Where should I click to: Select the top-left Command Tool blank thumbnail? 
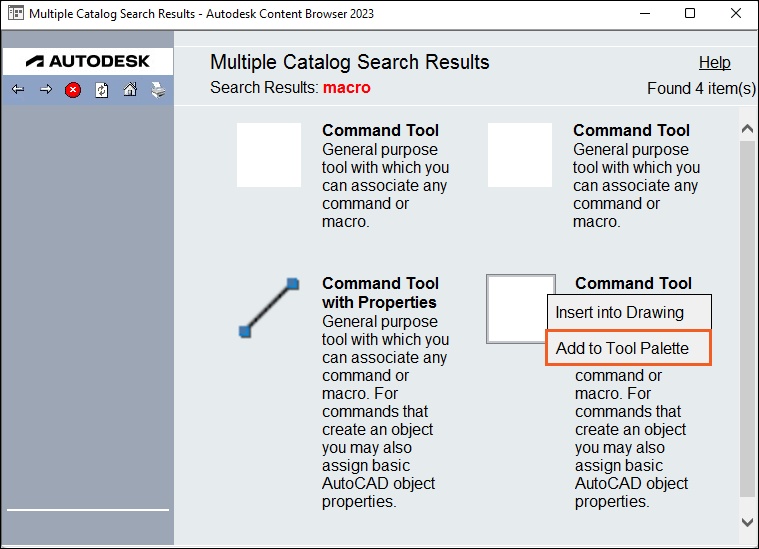269,155
